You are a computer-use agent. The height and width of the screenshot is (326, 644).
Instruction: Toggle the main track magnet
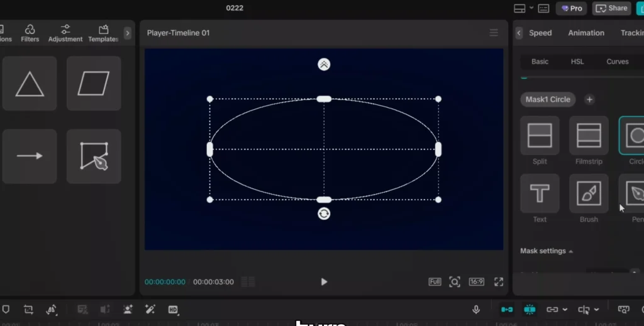pos(507,310)
